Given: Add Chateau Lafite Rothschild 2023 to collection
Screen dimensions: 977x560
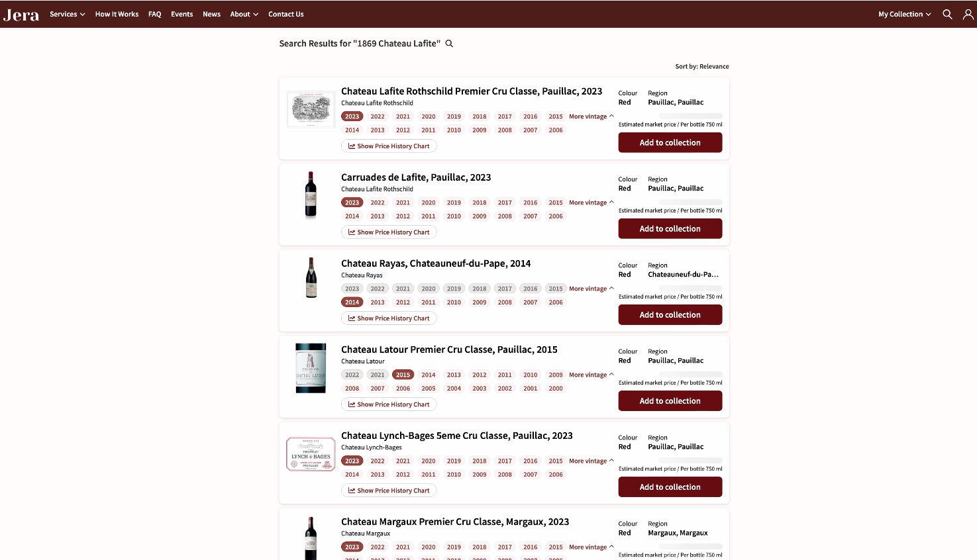Looking at the screenshot, I should (670, 142).
